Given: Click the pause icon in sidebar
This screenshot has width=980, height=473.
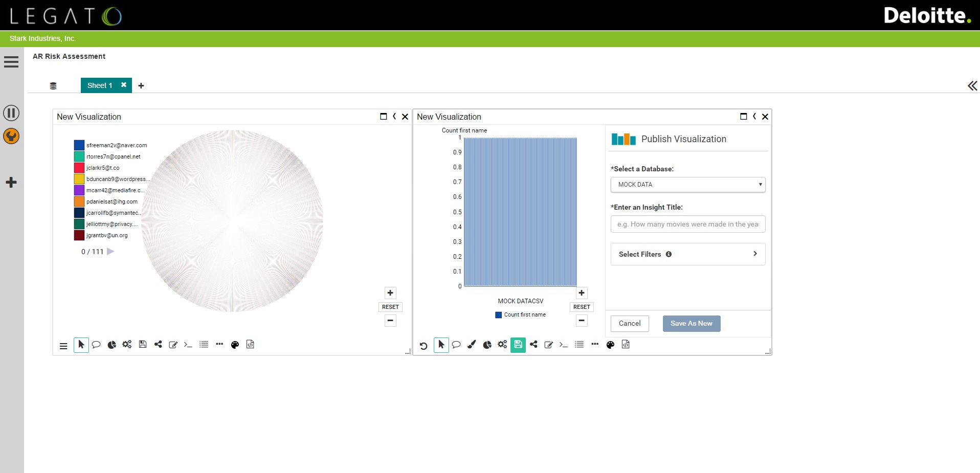Looking at the screenshot, I should [x=11, y=113].
